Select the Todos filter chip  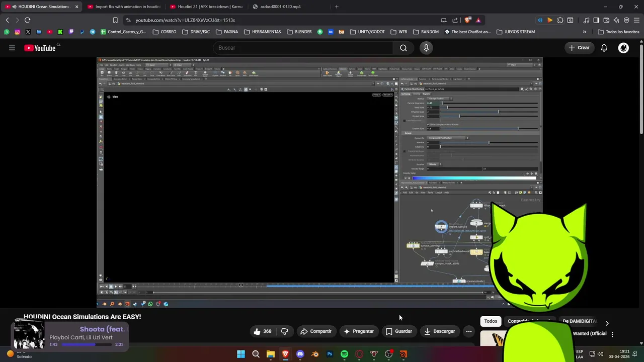point(491,321)
